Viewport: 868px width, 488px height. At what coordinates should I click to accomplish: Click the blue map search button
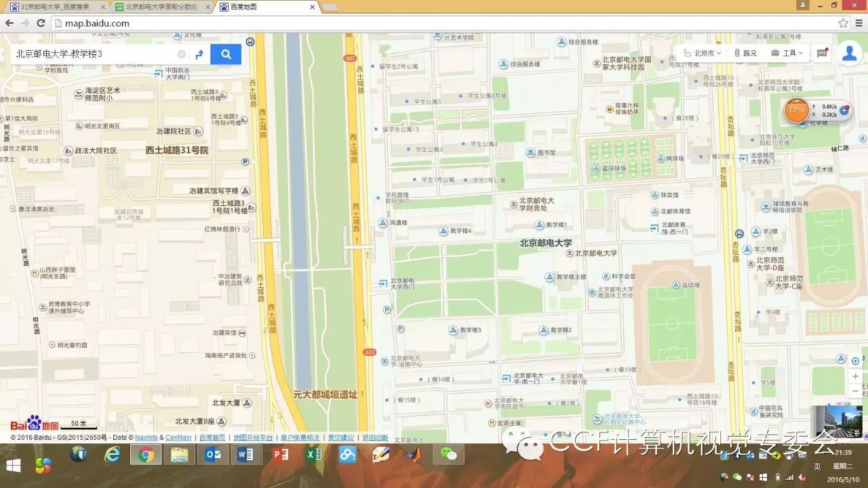226,54
